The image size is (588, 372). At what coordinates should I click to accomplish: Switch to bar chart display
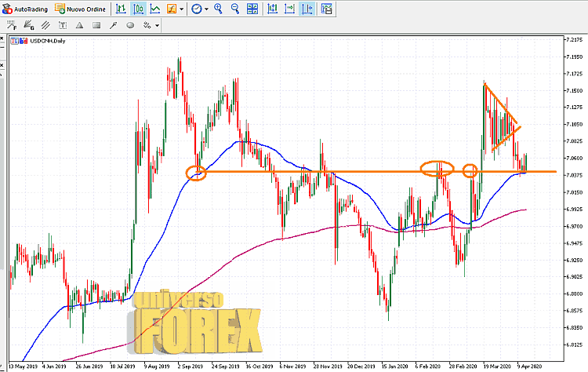click(x=120, y=9)
